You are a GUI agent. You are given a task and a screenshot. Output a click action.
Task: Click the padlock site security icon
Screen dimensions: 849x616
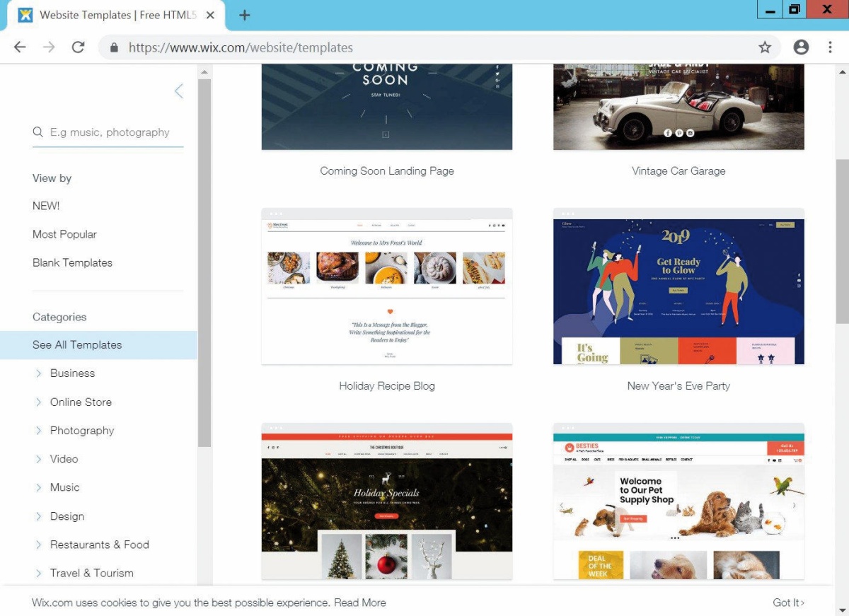113,48
